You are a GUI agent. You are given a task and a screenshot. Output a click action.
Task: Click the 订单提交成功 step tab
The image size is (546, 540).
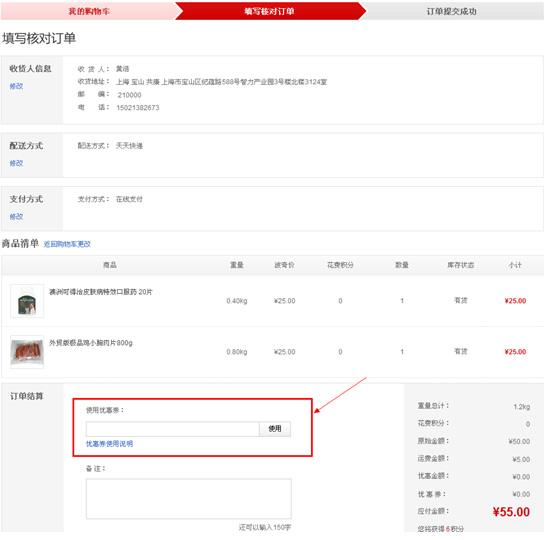[452, 11]
